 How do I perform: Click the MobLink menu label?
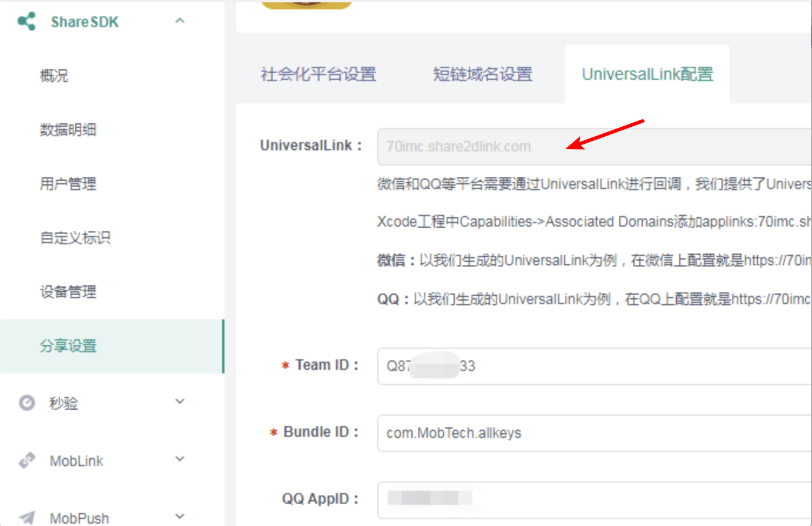[x=76, y=461]
